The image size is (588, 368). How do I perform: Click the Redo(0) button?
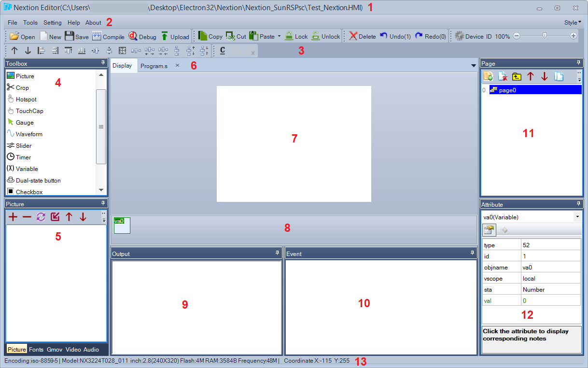pos(431,36)
